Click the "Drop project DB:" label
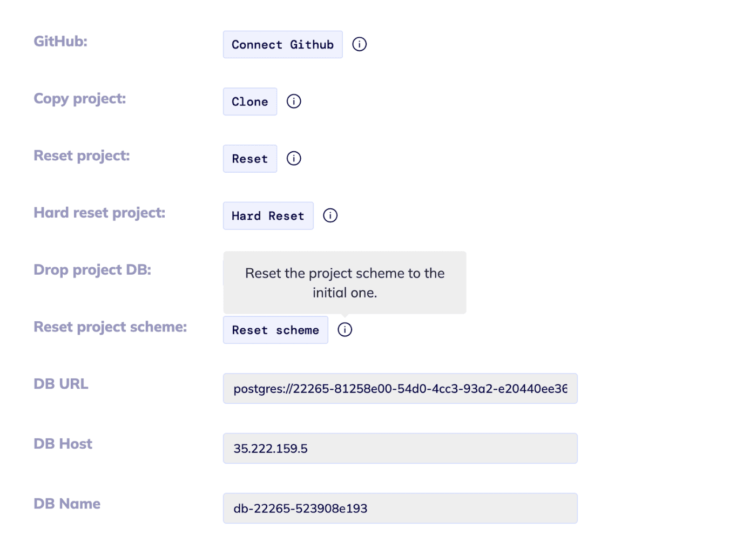The height and width of the screenshot is (542, 756). tap(92, 270)
